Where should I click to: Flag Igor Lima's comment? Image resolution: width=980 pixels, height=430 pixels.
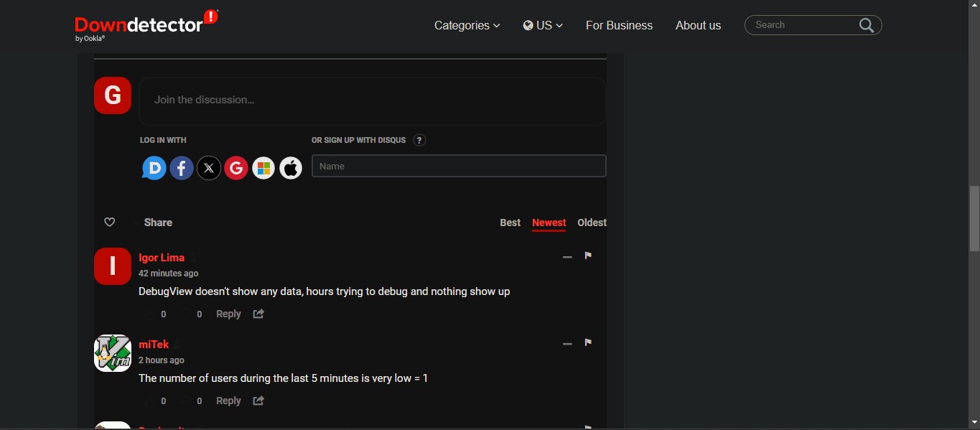point(588,256)
